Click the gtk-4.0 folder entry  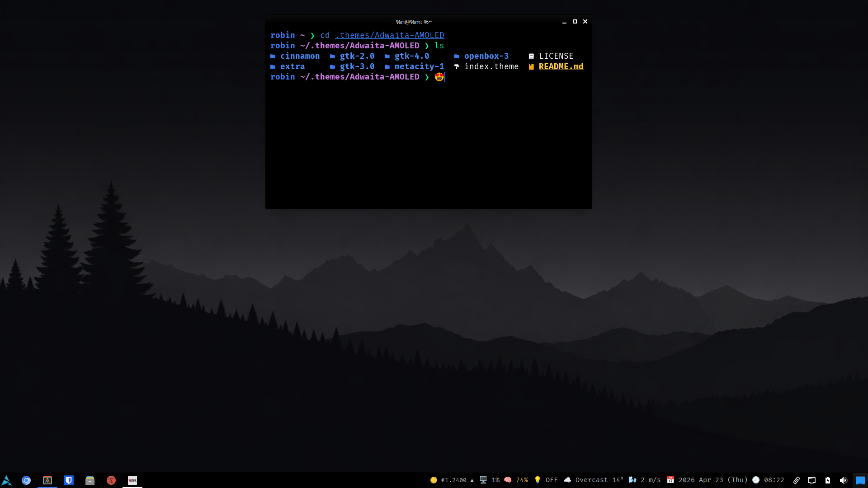click(412, 56)
